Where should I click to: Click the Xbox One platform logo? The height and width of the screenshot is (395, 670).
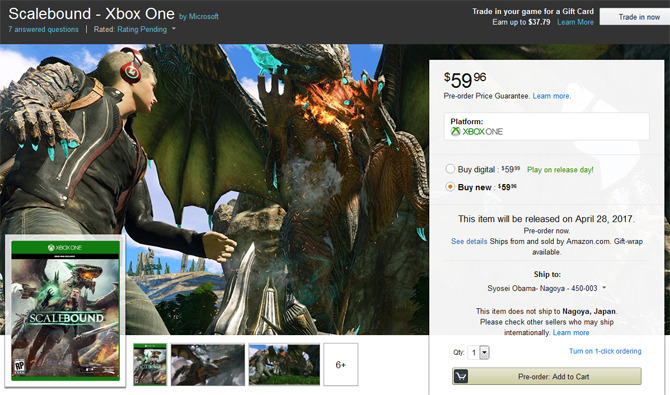coord(477,132)
